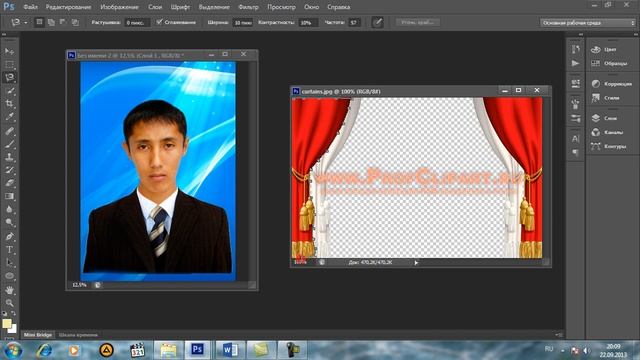The height and width of the screenshot is (360, 640).
Task: Open the Character panel icon
Action: (x=576, y=139)
